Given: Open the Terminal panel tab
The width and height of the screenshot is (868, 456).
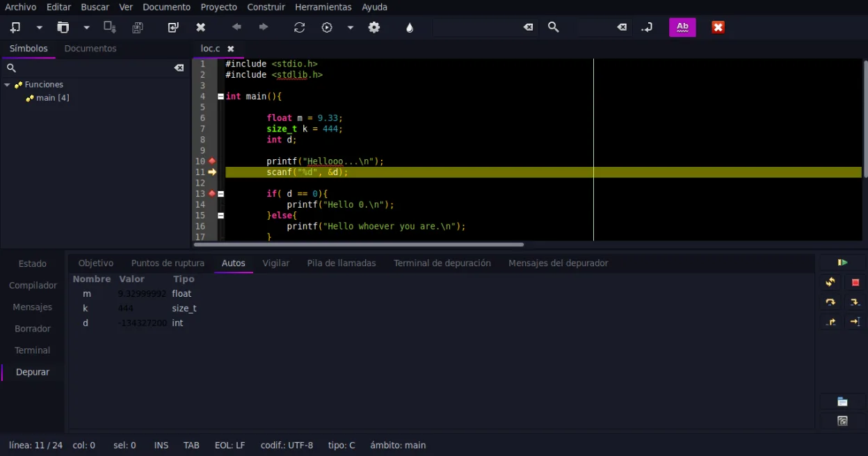Looking at the screenshot, I should coord(33,350).
